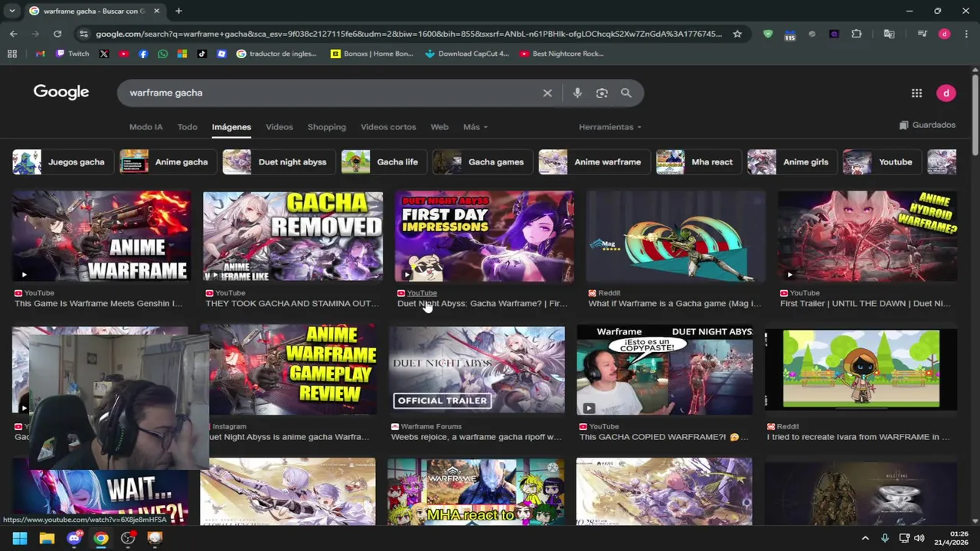The width and height of the screenshot is (980, 551).
Task: Open the Google apps grid
Action: (x=916, y=93)
